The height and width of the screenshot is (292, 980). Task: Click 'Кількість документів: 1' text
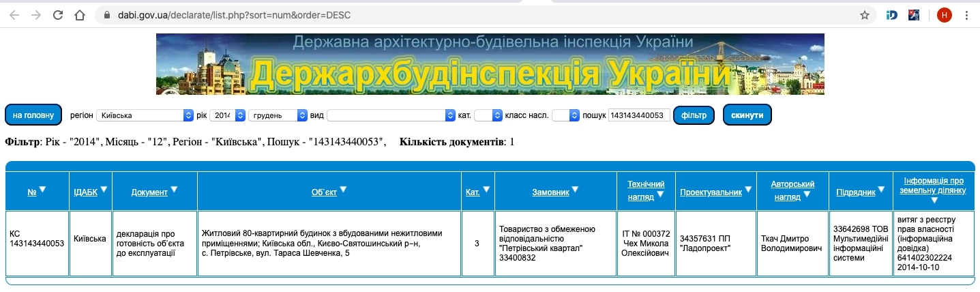pos(457,143)
